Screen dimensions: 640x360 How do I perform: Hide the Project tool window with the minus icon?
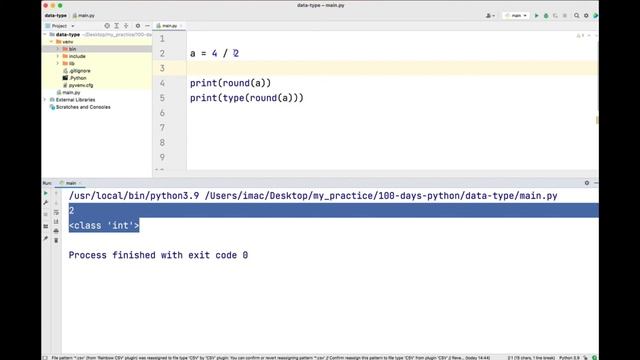147,26
